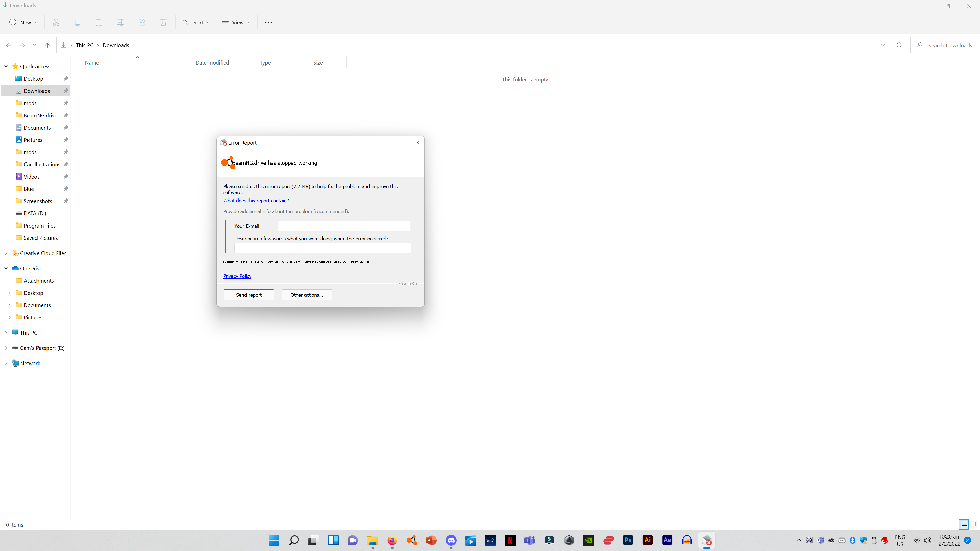980x551 pixels.
Task: Open Photoshop from the taskbar
Action: [x=628, y=540]
